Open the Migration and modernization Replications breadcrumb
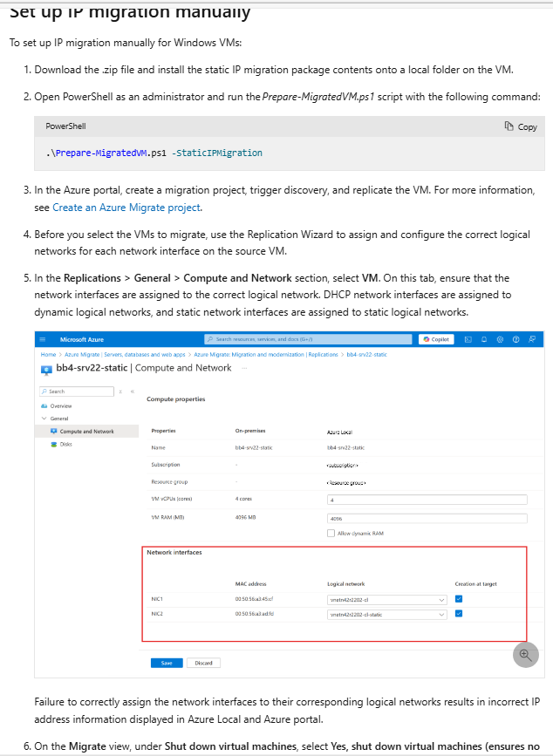The width and height of the screenshot is (553, 756). pos(266,354)
